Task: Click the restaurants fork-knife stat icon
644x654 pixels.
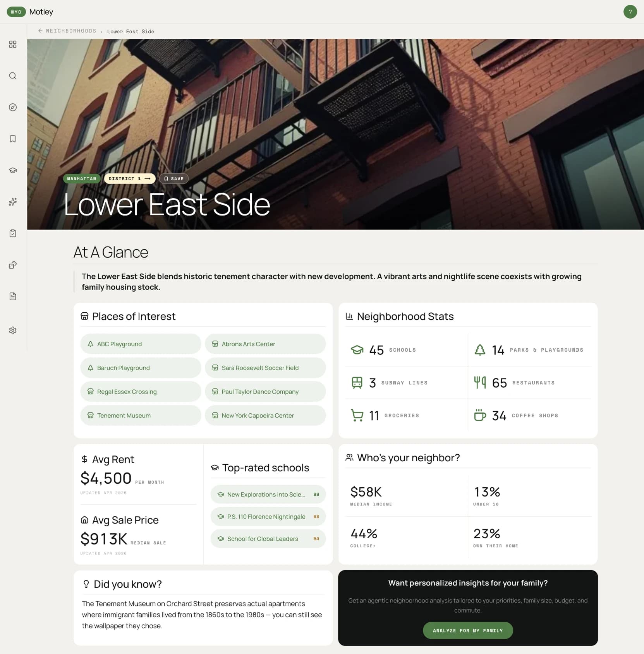Action: [480, 383]
